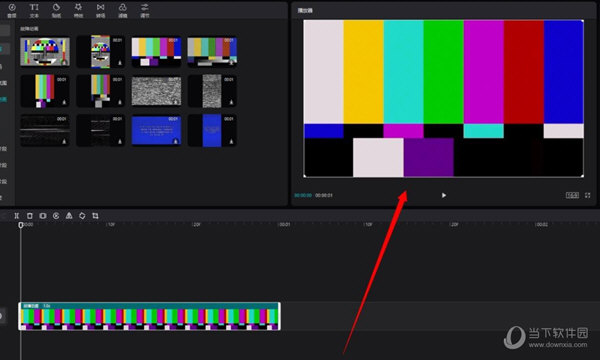Select the color bars clip on the timeline
The height and width of the screenshot is (360, 600).
pos(150,316)
